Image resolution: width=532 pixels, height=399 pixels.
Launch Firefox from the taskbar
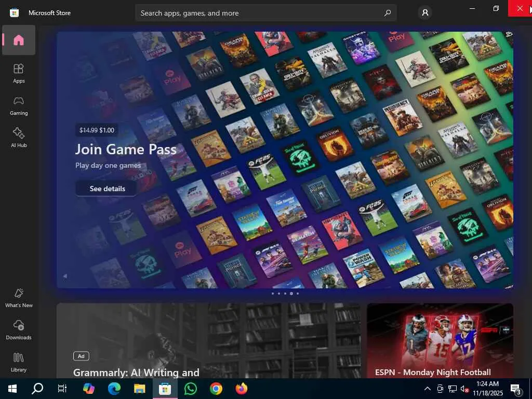point(242,389)
